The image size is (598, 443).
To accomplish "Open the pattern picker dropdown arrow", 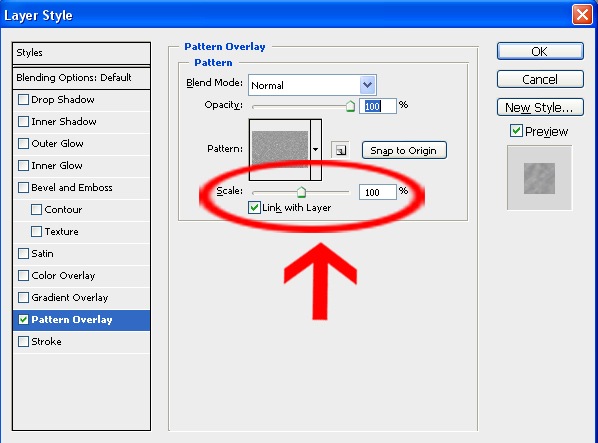I will [316, 149].
